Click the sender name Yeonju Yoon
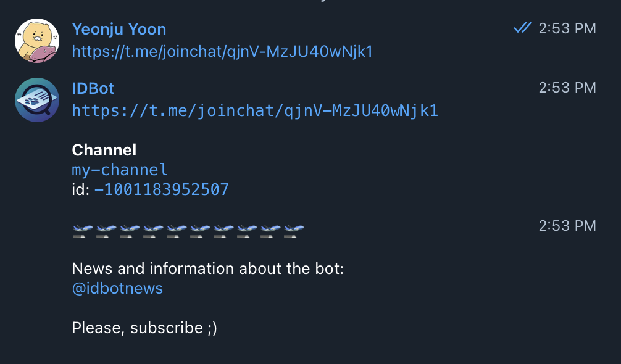621x364 pixels. [x=119, y=29]
